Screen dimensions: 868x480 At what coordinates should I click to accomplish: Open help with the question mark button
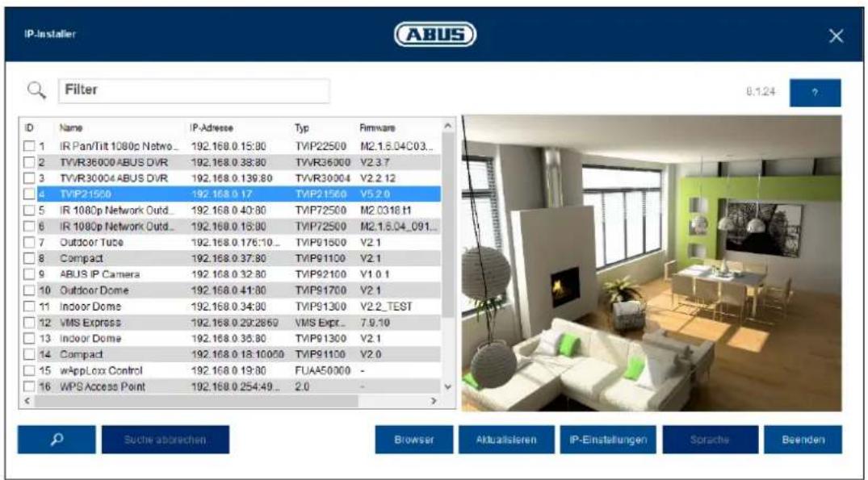815,93
